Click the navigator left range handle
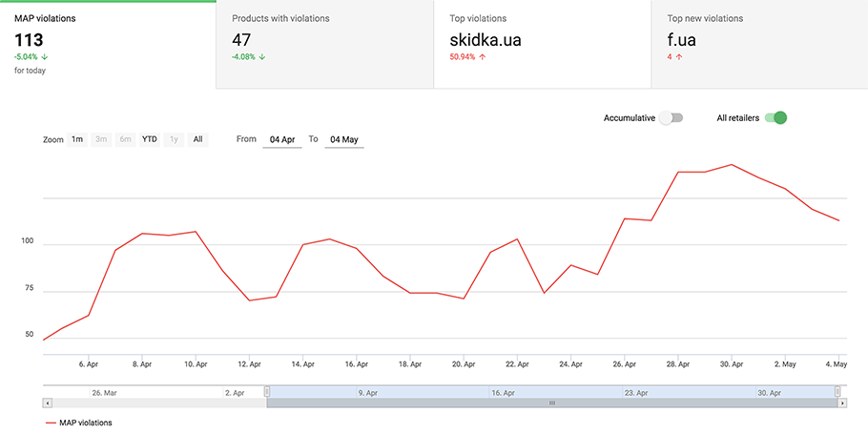 tap(267, 391)
